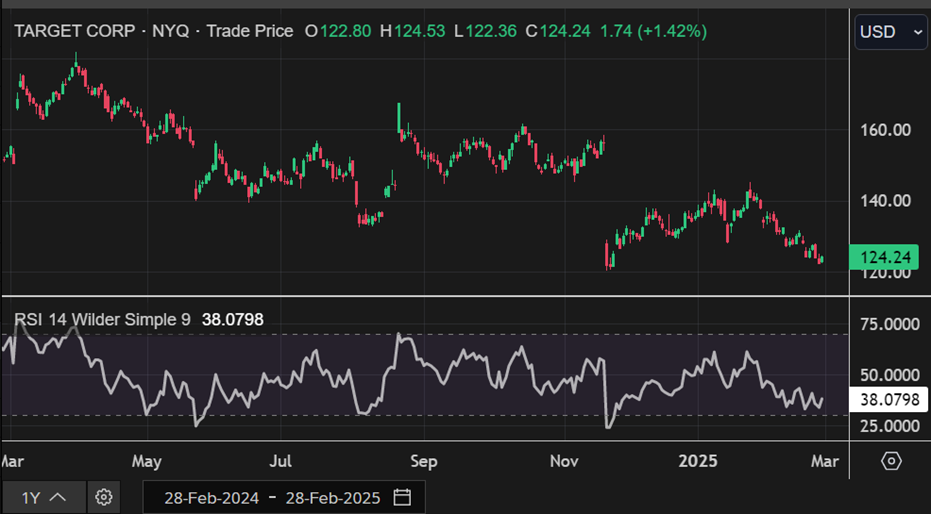Viewport: 931px width, 514px height.
Task: Select the TARGET CORP chart title
Action: click(76, 31)
